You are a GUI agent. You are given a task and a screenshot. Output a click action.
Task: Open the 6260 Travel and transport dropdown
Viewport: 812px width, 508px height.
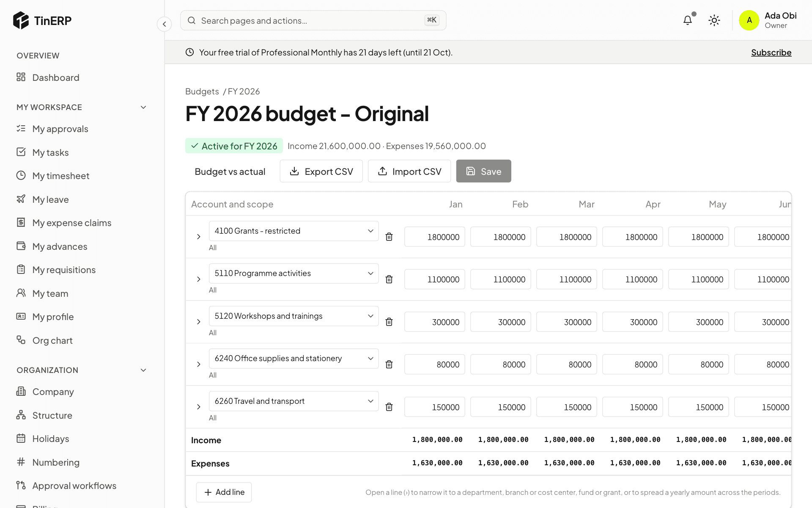click(x=294, y=401)
